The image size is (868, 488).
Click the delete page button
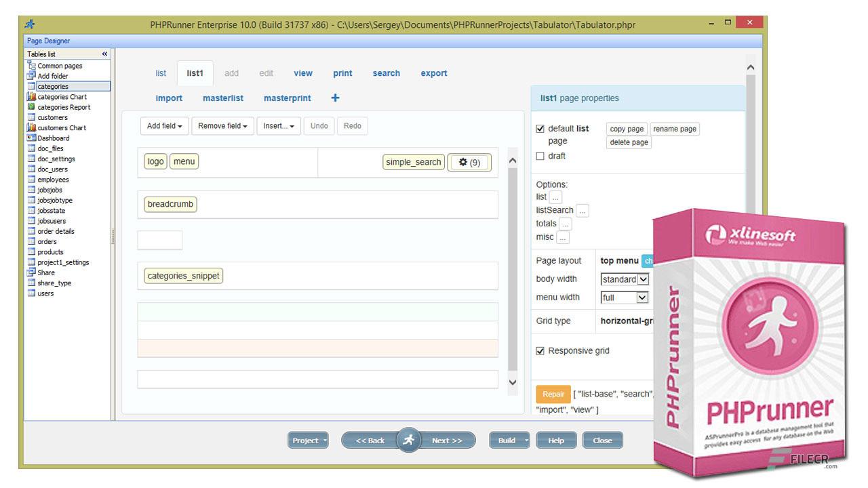tap(629, 142)
